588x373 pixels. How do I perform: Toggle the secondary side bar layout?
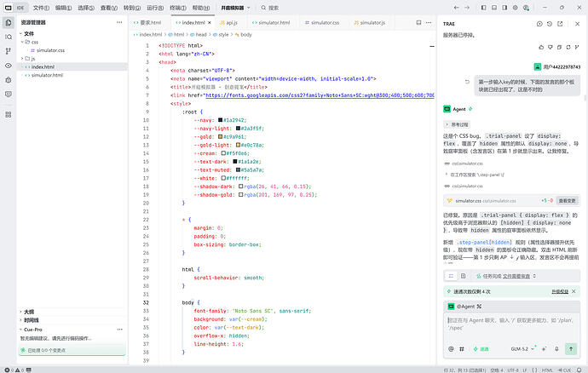pos(504,8)
